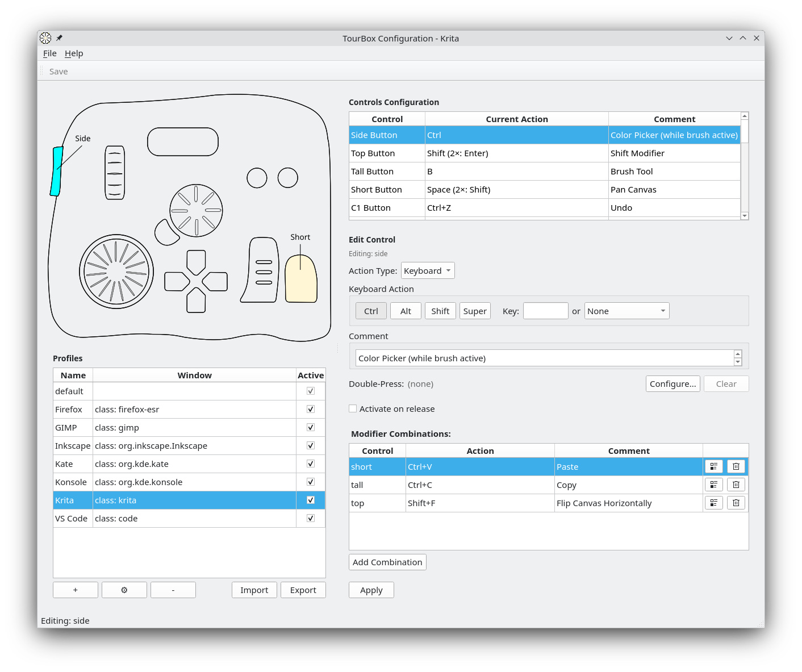The height and width of the screenshot is (672, 802).
Task: Open the Action Type dropdown
Action: (x=427, y=270)
